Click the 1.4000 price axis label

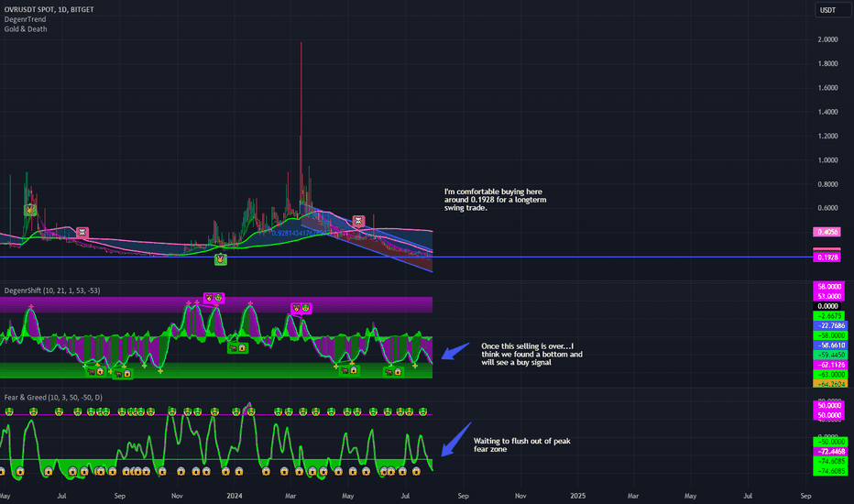(827, 112)
